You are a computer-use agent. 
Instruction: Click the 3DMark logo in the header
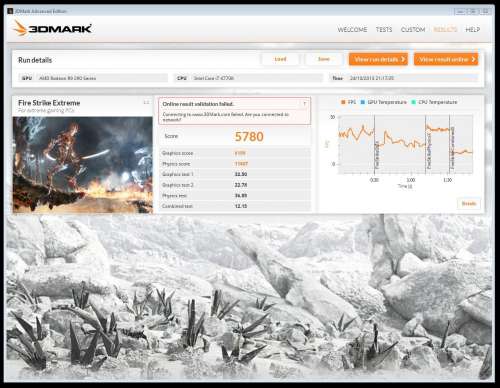point(53,28)
